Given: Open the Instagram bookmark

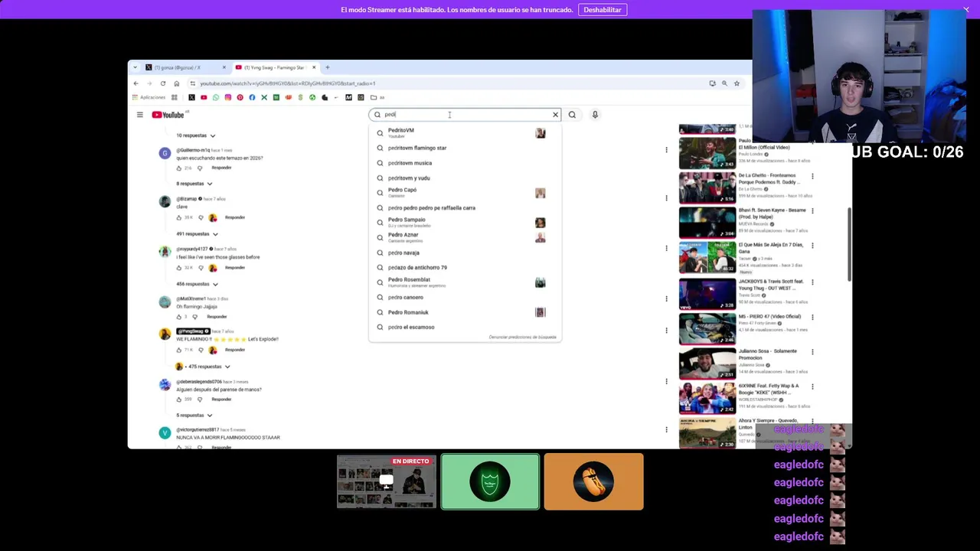Looking at the screenshot, I should point(227,97).
